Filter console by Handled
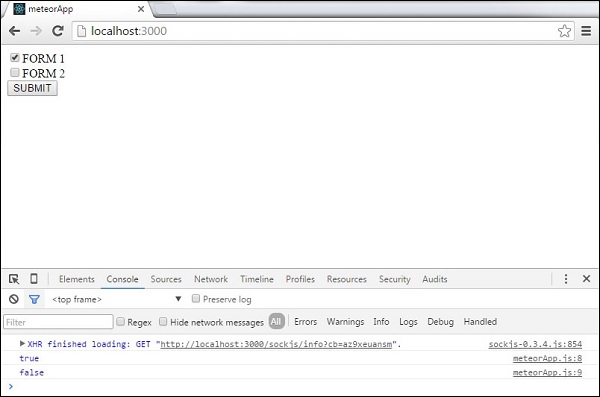 (x=480, y=322)
